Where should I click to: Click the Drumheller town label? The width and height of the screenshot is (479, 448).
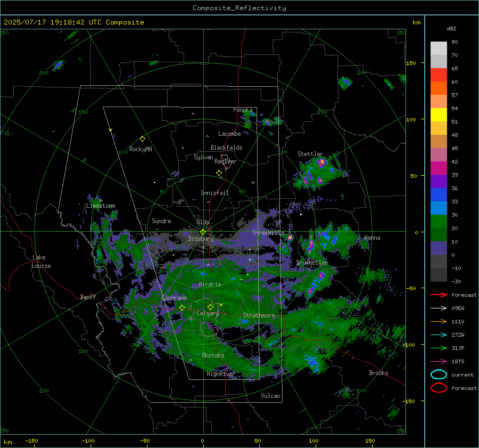click(x=312, y=263)
